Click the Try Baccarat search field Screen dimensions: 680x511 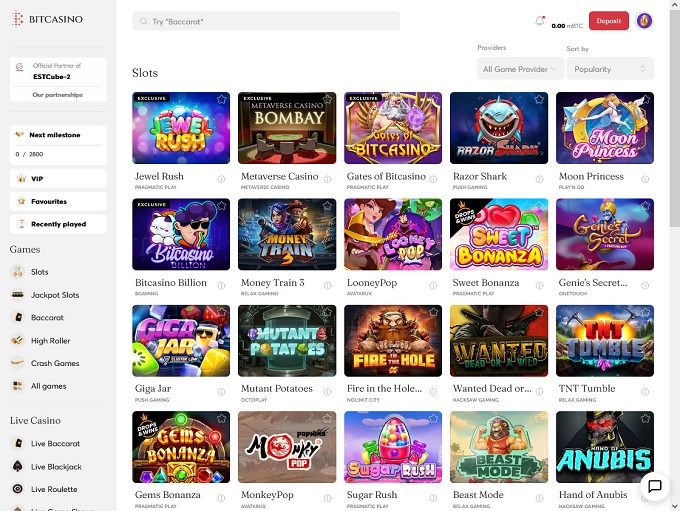(266, 21)
